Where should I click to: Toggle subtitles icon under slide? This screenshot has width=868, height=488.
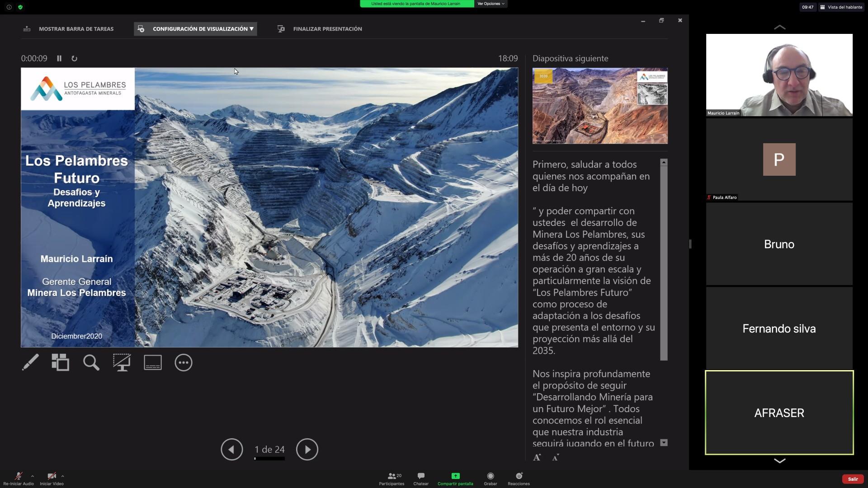point(153,362)
